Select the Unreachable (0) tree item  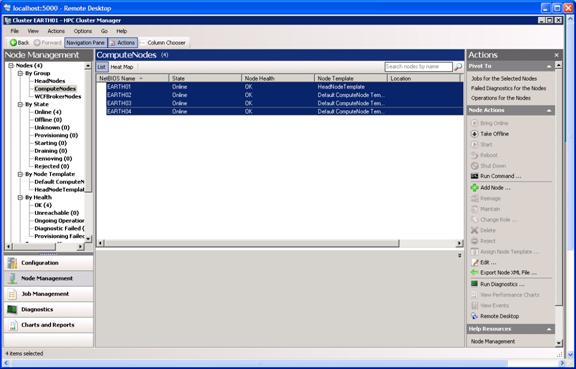[x=57, y=213]
